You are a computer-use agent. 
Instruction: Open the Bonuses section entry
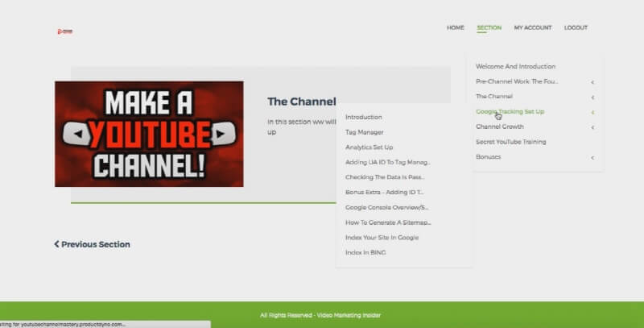tap(489, 156)
